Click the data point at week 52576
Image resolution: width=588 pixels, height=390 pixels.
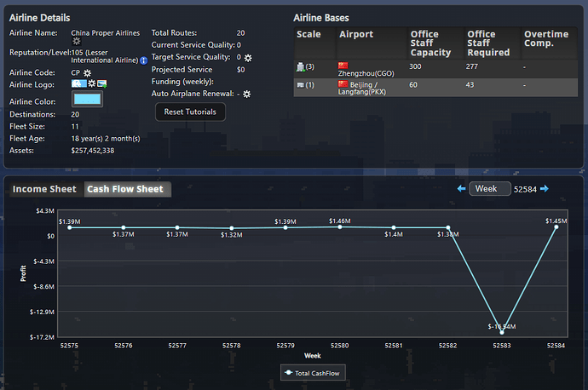click(x=124, y=227)
